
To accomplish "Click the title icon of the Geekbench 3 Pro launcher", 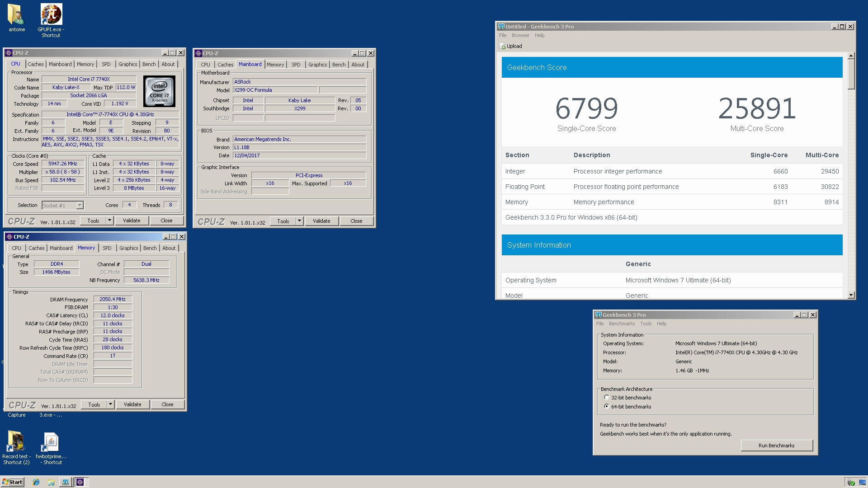I will (x=599, y=315).
